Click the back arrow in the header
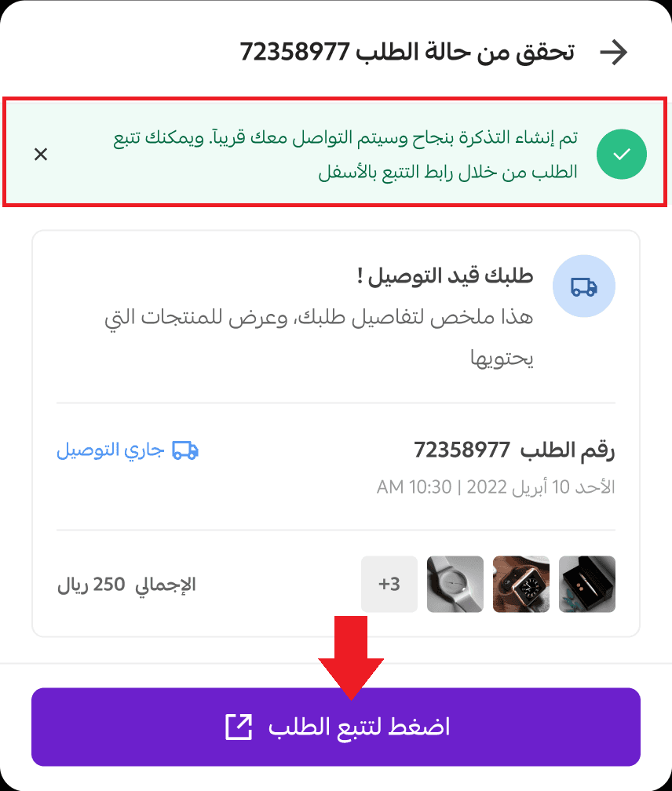Image resolution: width=672 pixels, height=791 pixels. pyautogui.click(x=613, y=53)
